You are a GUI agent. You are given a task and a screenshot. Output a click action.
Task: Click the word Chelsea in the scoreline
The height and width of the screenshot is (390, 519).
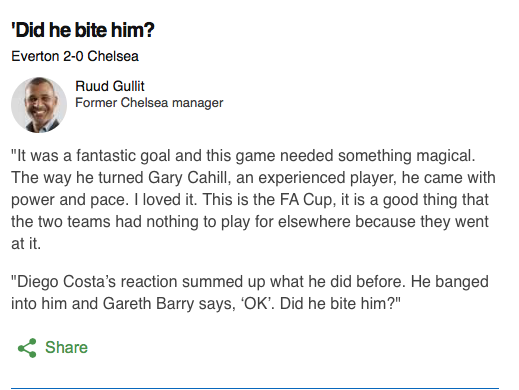(x=113, y=56)
